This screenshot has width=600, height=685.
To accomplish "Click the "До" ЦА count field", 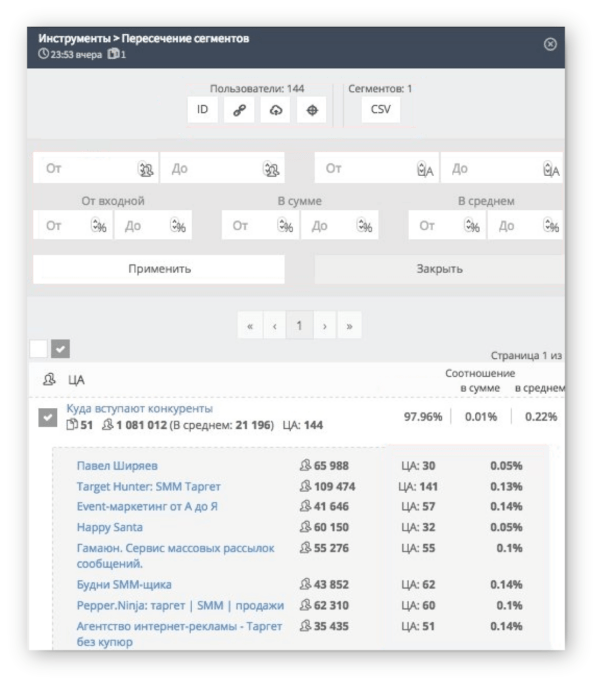I will 503,168.
